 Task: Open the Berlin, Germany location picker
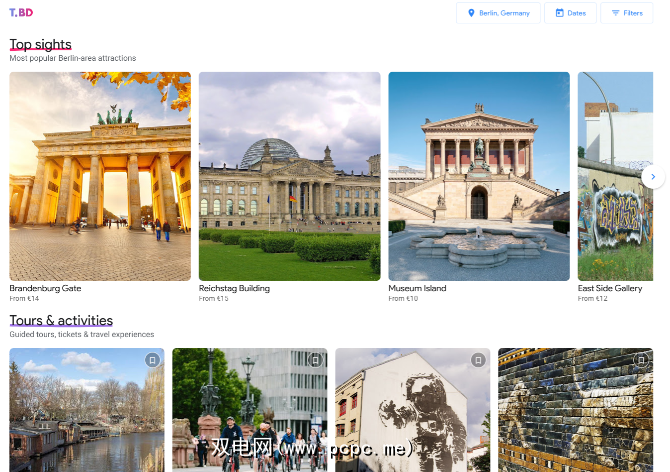pos(498,13)
